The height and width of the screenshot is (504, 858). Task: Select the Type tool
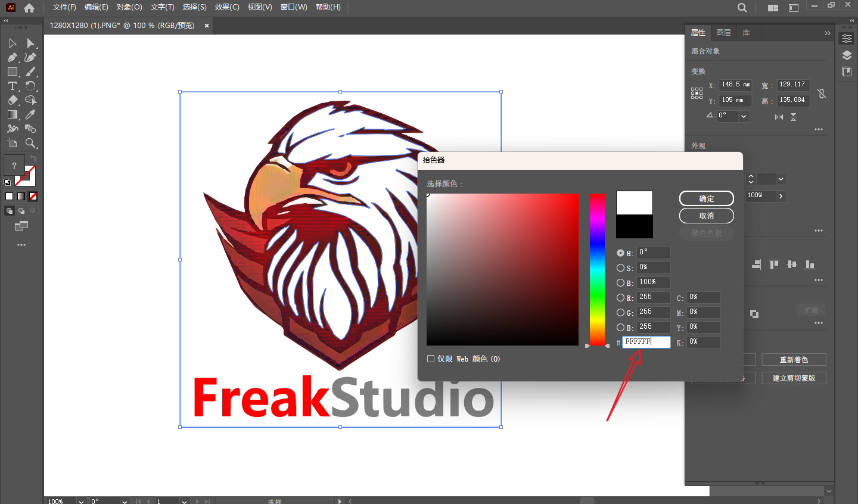click(13, 86)
